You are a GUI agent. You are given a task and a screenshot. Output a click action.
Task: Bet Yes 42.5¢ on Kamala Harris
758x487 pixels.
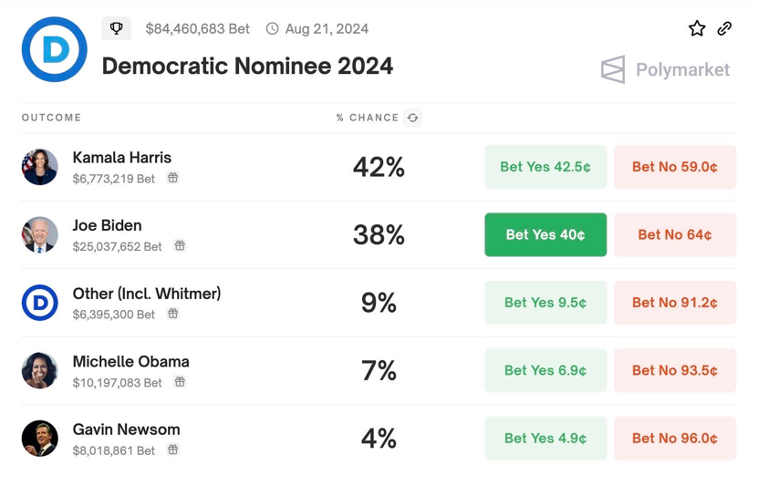(x=545, y=167)
